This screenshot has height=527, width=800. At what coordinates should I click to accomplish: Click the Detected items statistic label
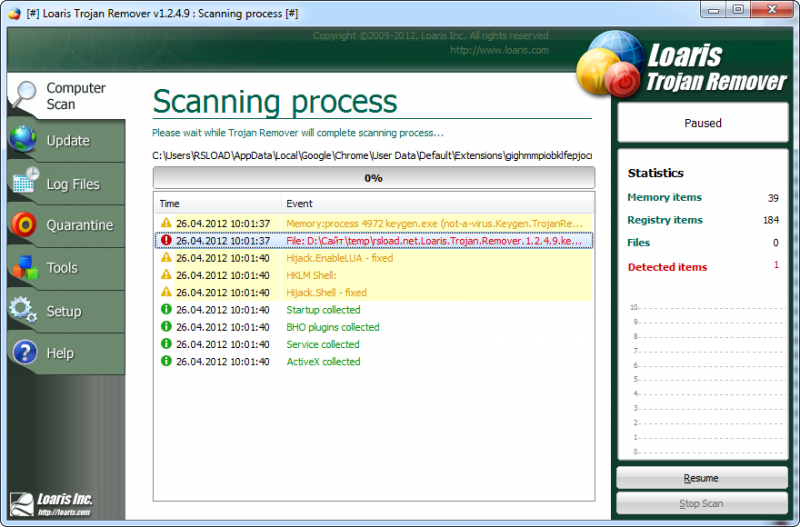coord(667,267)
